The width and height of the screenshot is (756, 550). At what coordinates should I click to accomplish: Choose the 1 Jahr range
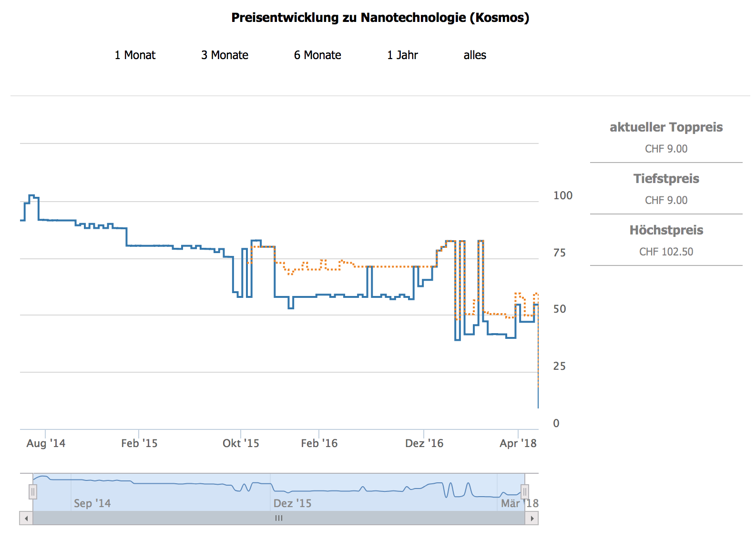pyautogui.click(x=402, y=55)
